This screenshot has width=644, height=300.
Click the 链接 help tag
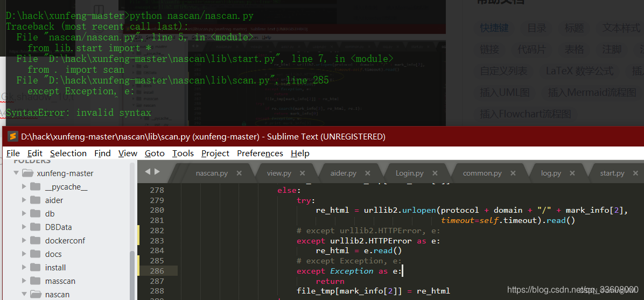click(x=489, y=50)
